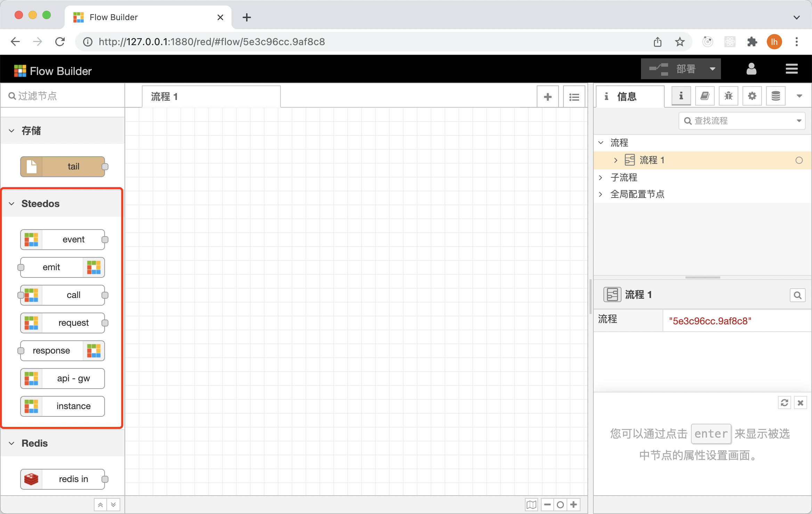Toggle 流程 1 enabled status circle
This screenshot has width=812, height=514.
(x=799, y=160)
